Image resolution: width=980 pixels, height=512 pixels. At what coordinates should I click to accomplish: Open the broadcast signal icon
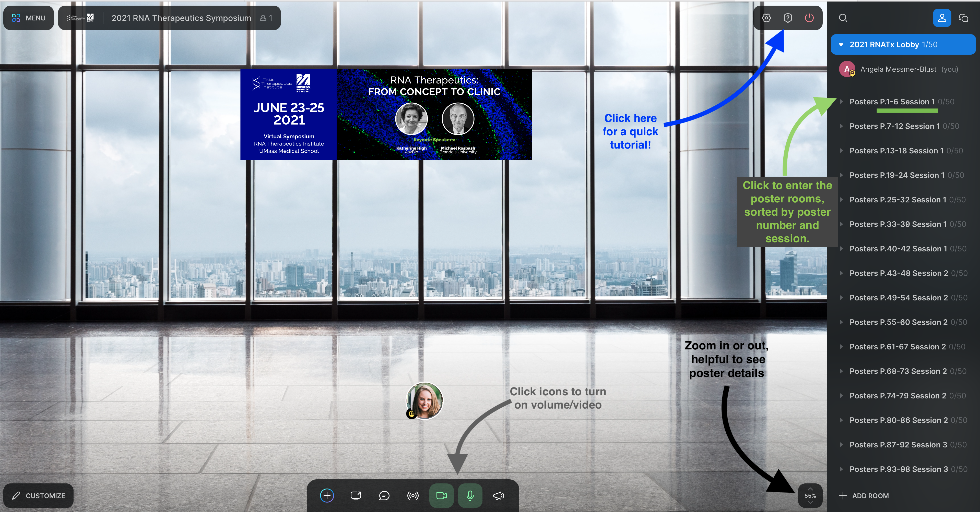[x=413, y=495]
